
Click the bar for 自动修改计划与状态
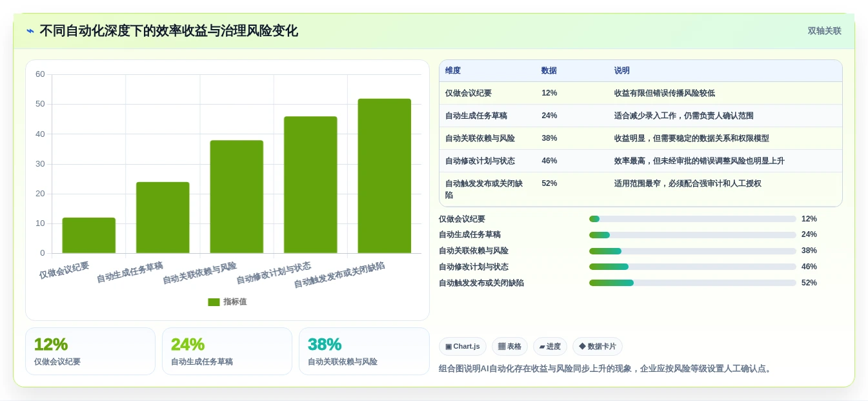click(x=310, y=185)
